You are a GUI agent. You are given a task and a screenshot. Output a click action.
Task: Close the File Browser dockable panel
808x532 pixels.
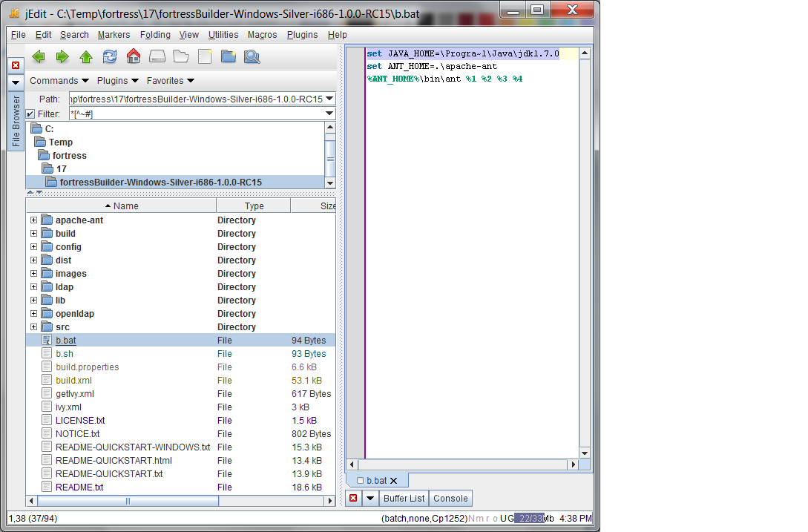tap(16, 65)
